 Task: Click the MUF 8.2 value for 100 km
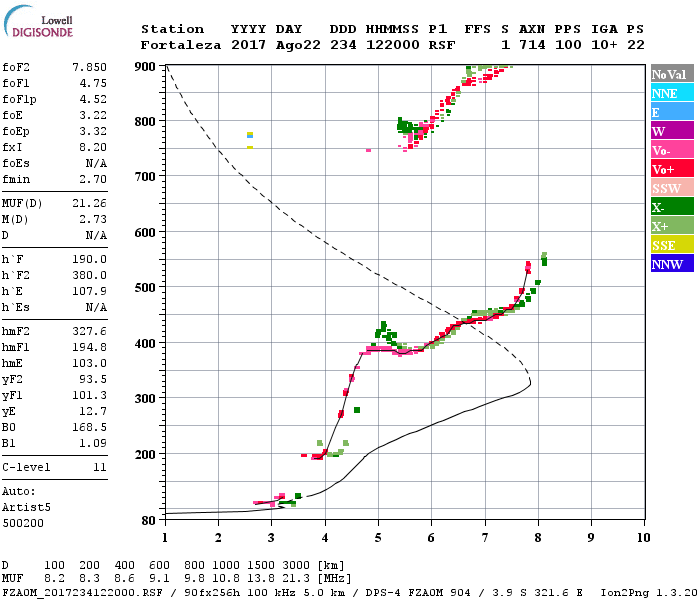[x=54, y=579]
